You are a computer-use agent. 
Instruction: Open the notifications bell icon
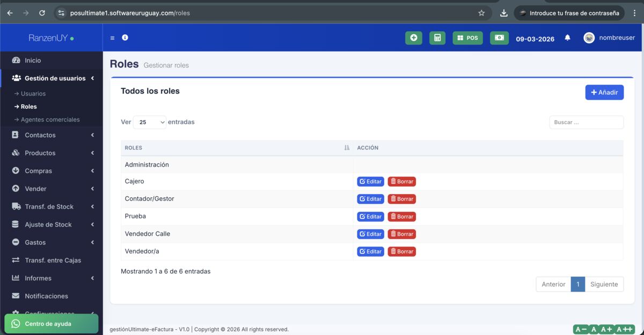tap(567, 38)
